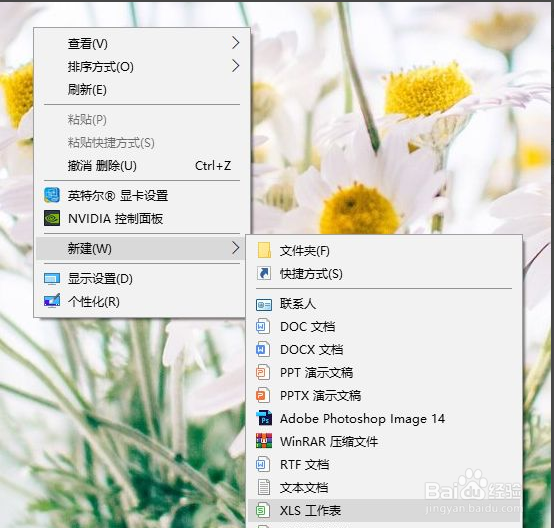Click the Ctrl+Z shortcut label

click(213, 165)
